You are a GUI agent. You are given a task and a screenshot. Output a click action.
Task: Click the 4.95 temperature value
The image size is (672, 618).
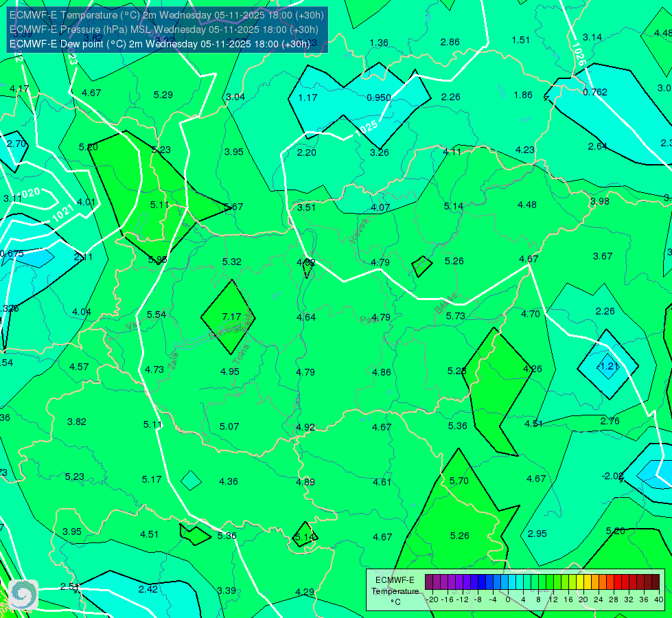click(x=230, y=371)
